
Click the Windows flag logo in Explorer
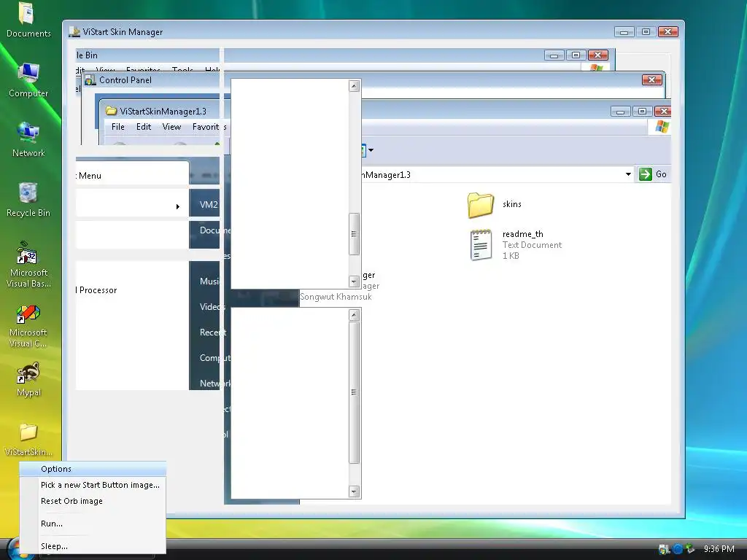coord(662,127)
